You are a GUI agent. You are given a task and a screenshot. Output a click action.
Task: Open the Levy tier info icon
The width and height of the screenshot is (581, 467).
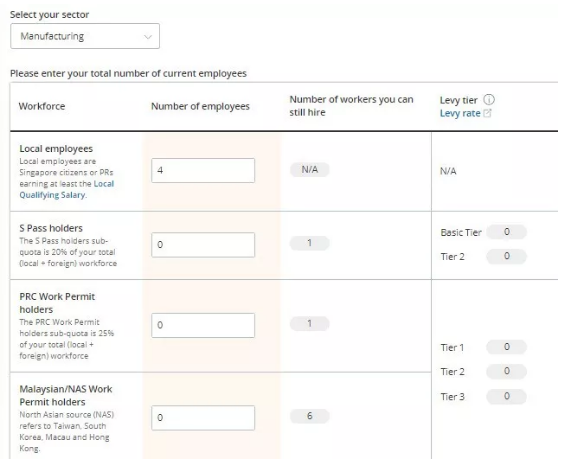(489, 100)
